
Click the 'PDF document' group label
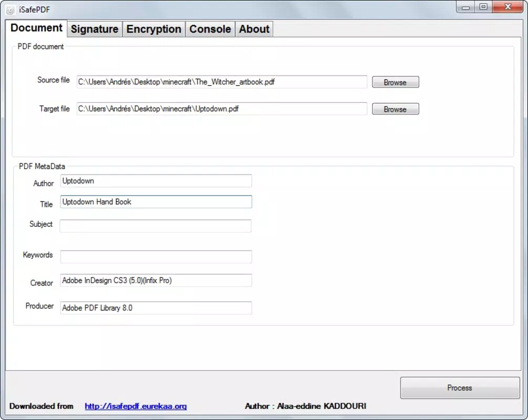tap(40, 47)
